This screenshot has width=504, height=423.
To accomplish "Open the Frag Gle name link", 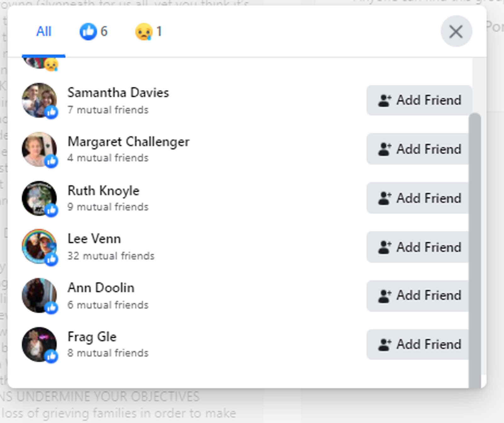I will 92,337.
